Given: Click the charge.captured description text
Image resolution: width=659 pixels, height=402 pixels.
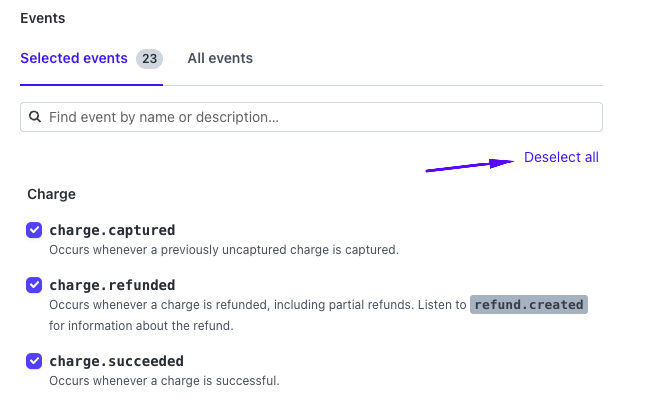Looking at the screenshot, I should tap(224, 249).
